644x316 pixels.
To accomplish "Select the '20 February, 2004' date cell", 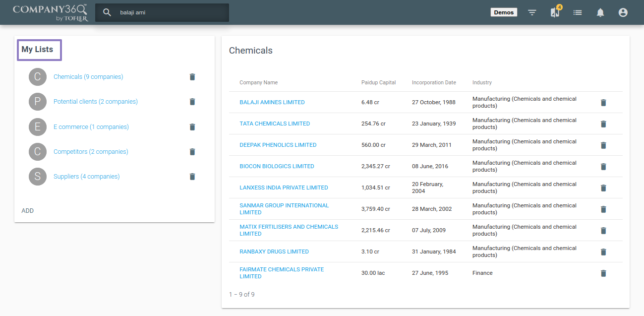I will [428, 188].
